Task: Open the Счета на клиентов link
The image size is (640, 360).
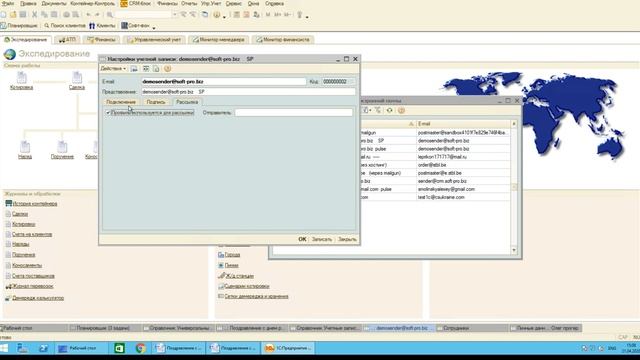Action: [x=29, y=234]
